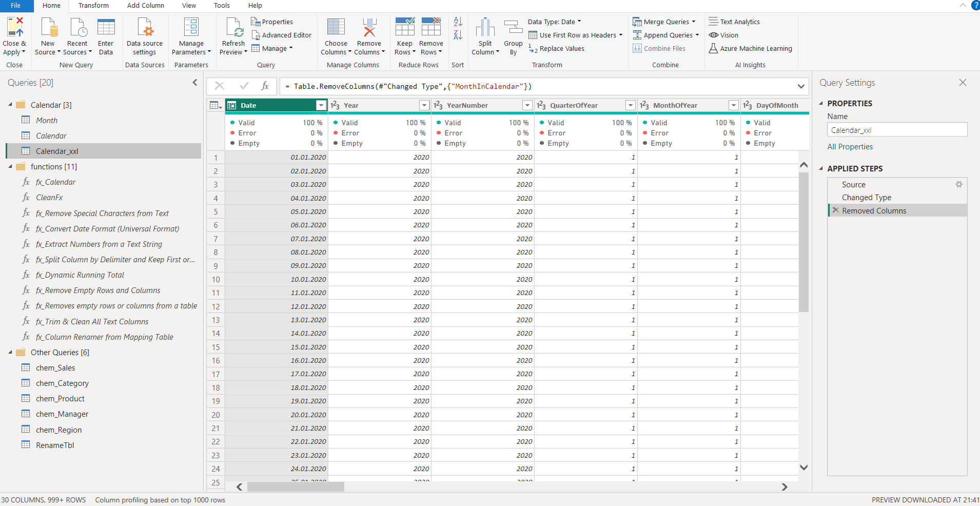The image size is (980, 506).
Task: Click Use First Row as Headers
Action: click(x=575, y=35)
